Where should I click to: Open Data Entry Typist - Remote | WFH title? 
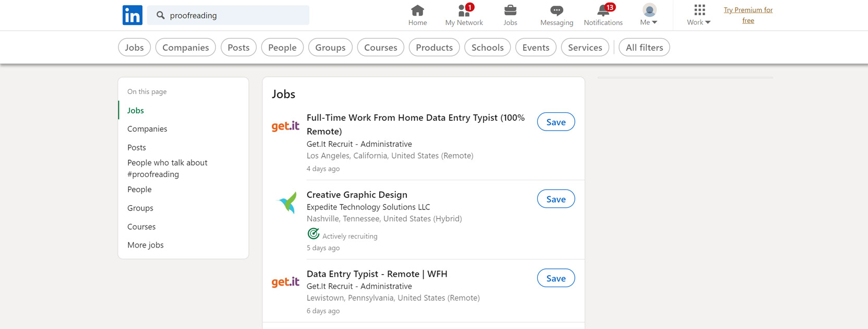coord(377,274)
